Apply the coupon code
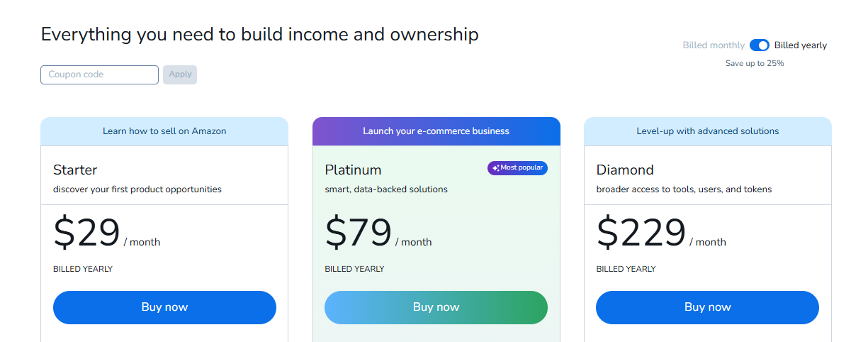The height and width of the screenshot is (342, 868). click(180, 75)
